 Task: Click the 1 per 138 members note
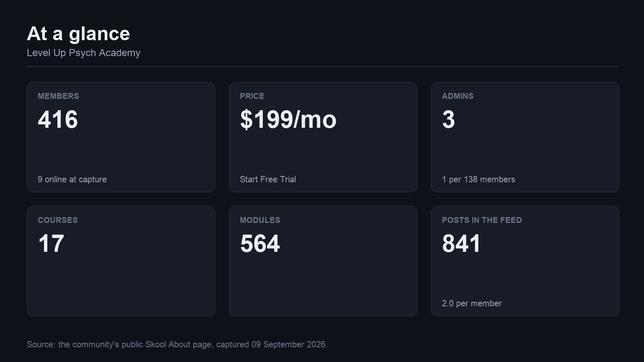478,179
